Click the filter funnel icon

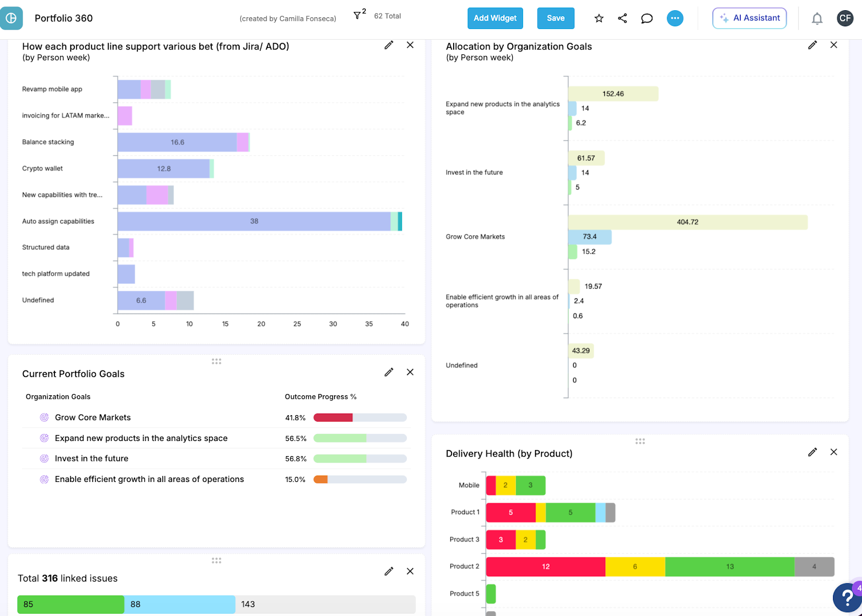357,16
